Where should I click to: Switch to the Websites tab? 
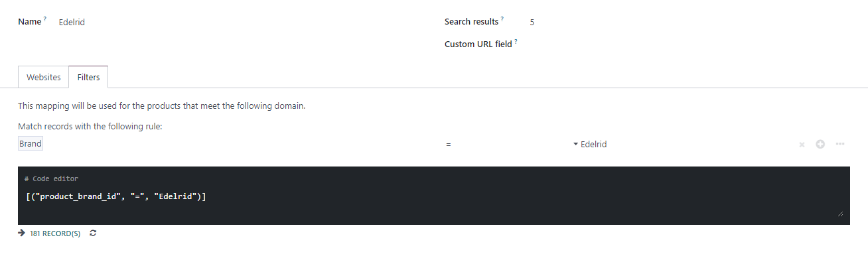(44, 77)
